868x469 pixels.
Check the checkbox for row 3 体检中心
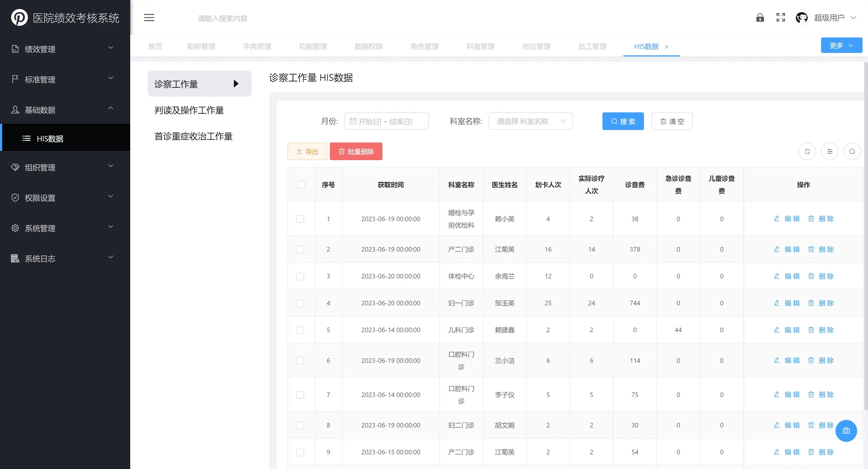point(300,277)
